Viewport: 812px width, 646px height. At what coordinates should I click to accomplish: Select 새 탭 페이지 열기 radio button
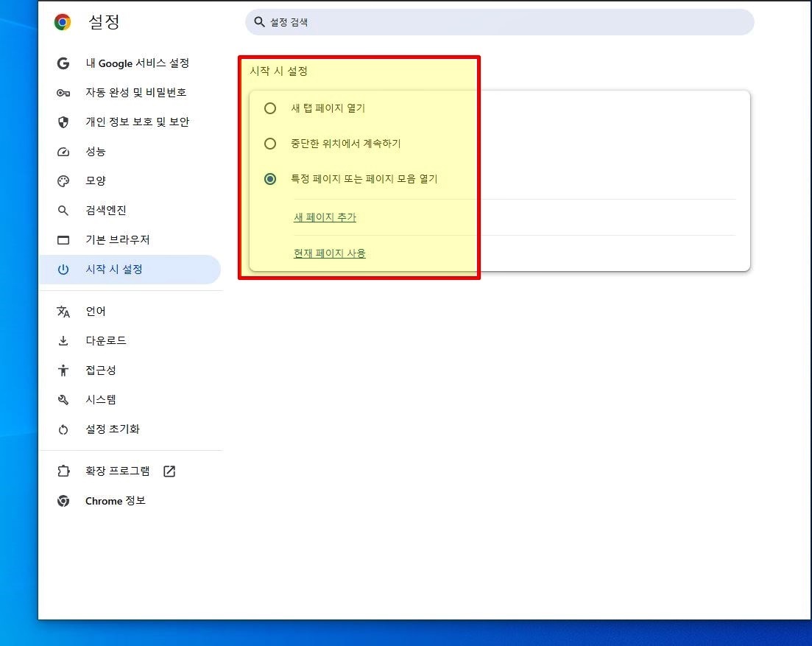coord(269,108)
